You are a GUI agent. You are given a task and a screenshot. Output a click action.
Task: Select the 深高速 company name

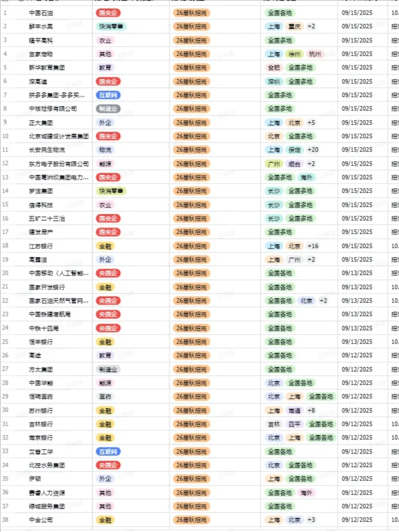pyautogui.click(x=38, y=82)
